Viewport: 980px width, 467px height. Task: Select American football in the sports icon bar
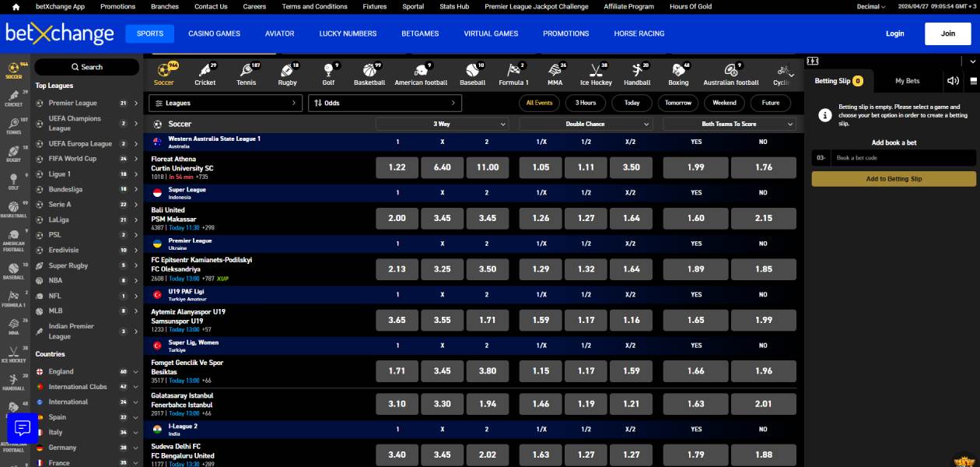click(421, 75)
